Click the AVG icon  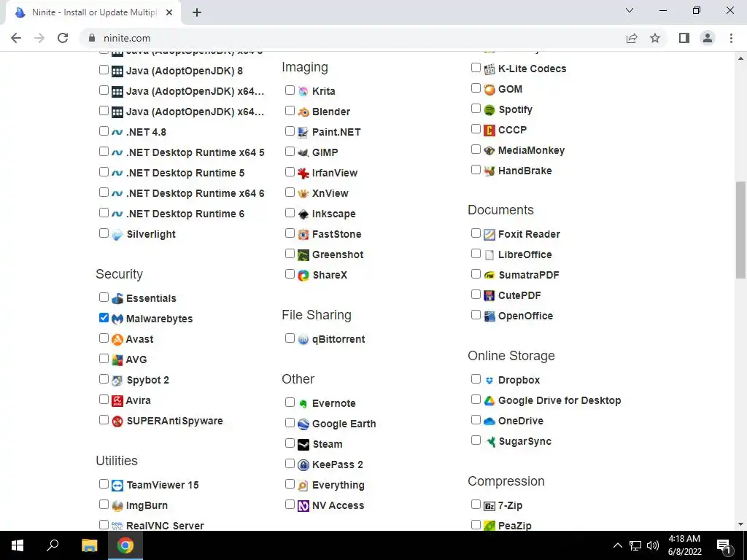(117, 360)
